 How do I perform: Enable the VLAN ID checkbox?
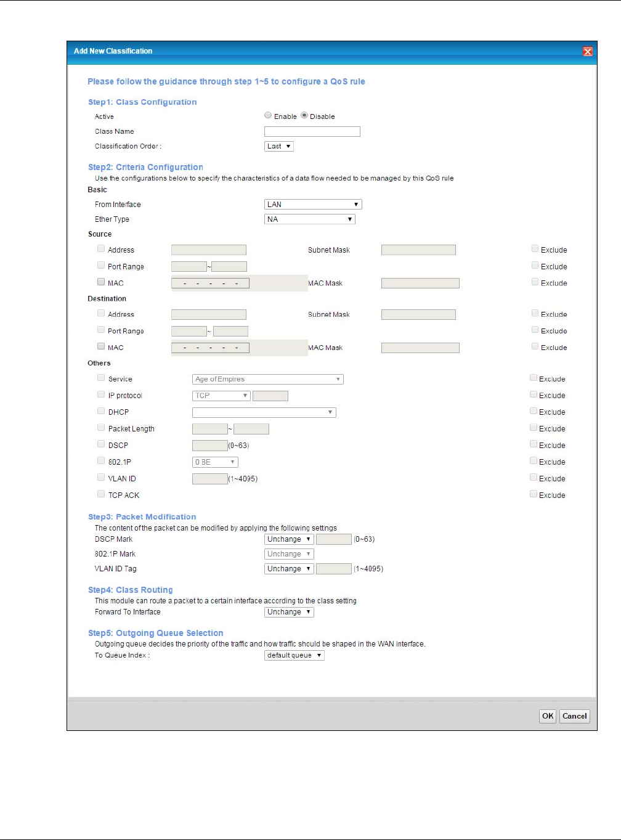pos(101,478)
